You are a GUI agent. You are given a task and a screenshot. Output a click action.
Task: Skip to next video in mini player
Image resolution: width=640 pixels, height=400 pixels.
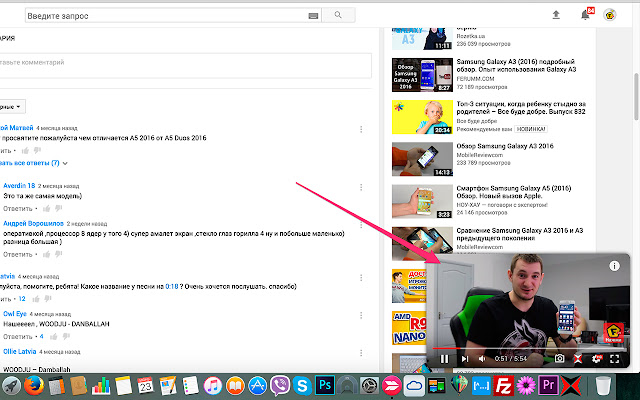click(464, 359)
